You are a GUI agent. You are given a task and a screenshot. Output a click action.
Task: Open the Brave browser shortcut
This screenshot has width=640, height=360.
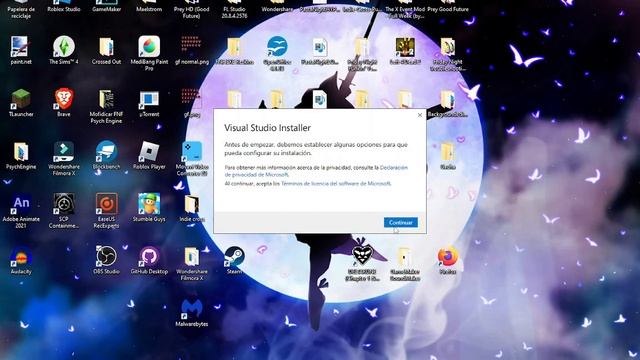coord(64,99)
